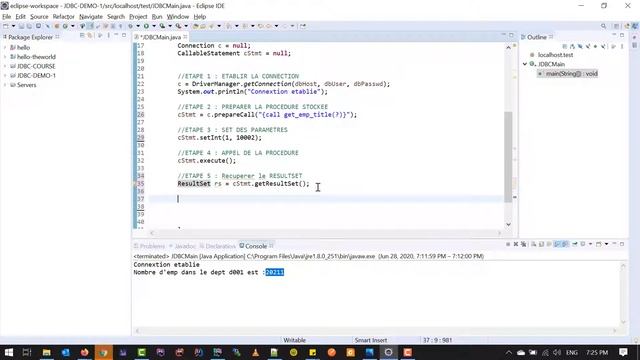Open File Explorer from the taskbar
Screen dimensions: 640x360
click(47, 352)
